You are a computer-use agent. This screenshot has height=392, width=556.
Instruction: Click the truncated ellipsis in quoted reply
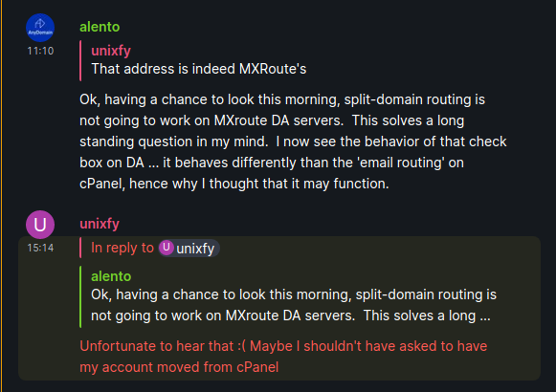[x=485, y=316]
